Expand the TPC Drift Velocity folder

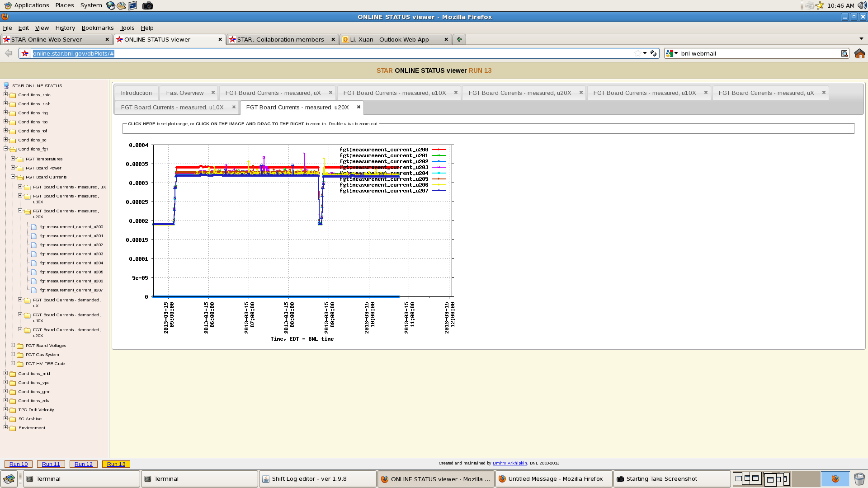click(x=5, y=409)
